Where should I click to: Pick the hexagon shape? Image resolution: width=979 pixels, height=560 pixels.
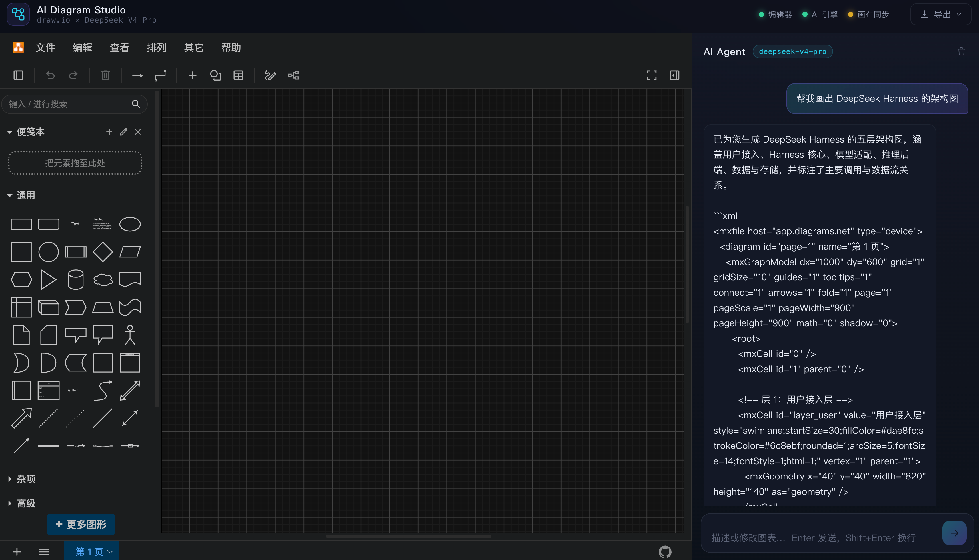[x=21, y=280]
